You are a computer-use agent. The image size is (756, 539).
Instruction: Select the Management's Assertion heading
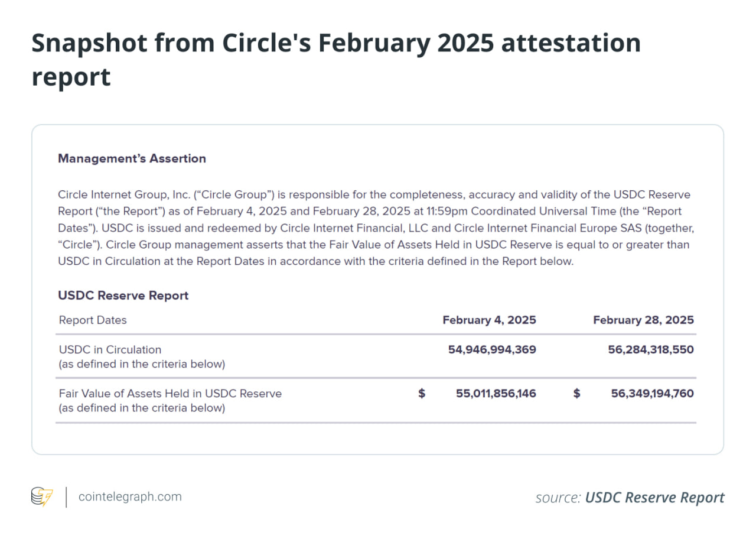coord(132,158)
